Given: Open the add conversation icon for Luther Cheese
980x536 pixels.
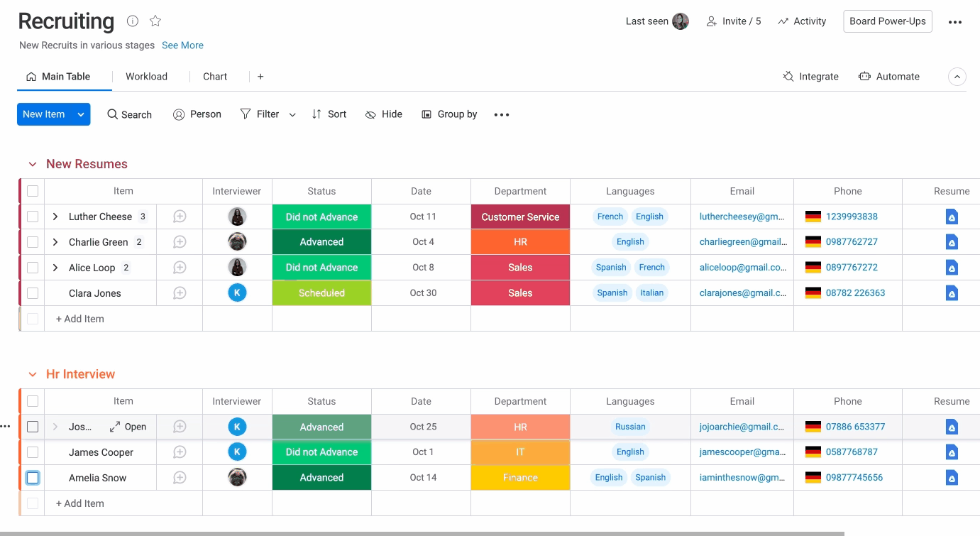Looking at the screenshot, I should [x=180, y=217].
